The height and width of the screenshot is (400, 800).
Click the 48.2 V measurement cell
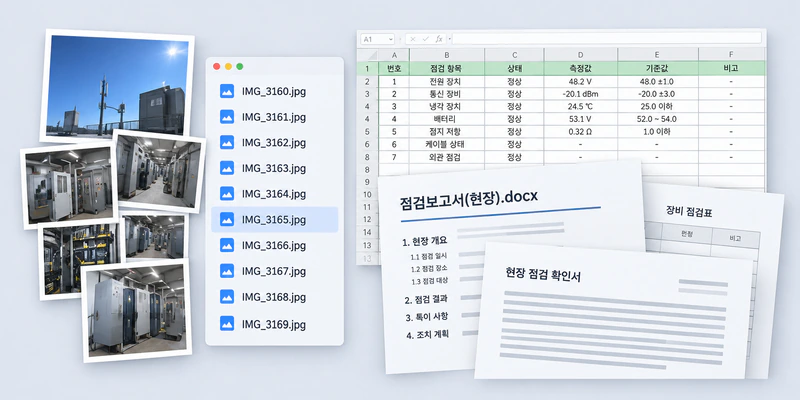coord(581,81)
